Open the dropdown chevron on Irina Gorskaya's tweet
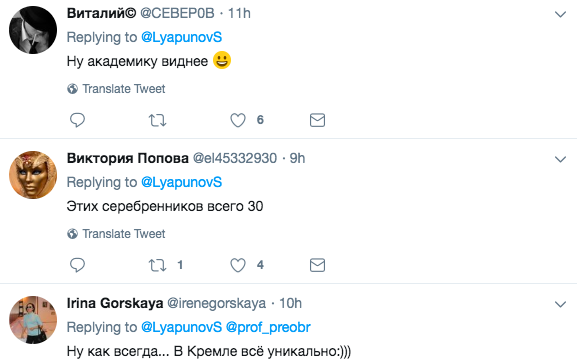Image resolution: width=577 pixels, height=364 pixels. 560,304
